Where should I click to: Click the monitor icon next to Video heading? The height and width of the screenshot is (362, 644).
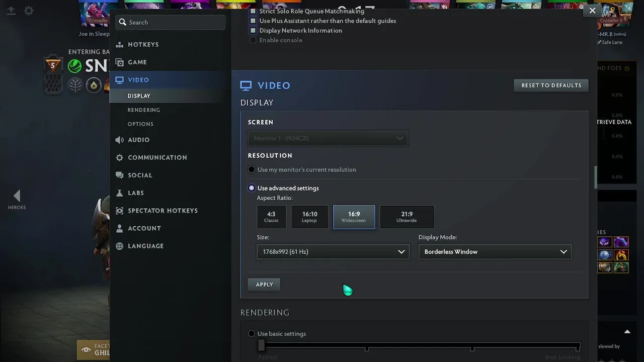pyautogui.click(x=246, y=85)
